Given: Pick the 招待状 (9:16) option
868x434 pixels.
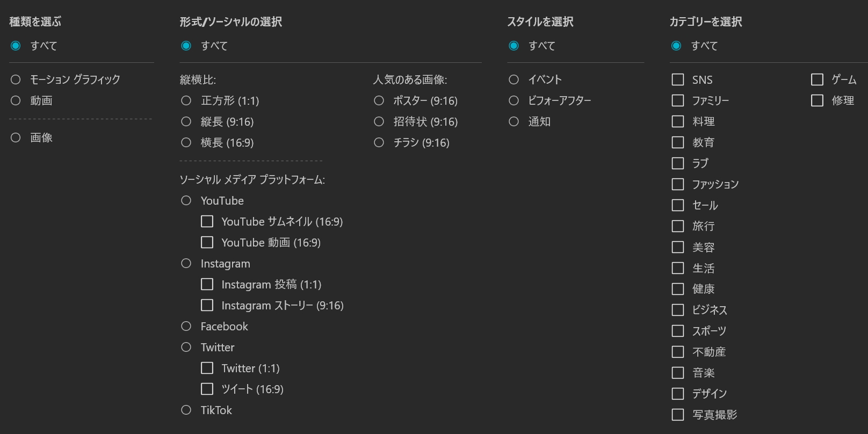Looking at the screenshot, I should point(379,121).
